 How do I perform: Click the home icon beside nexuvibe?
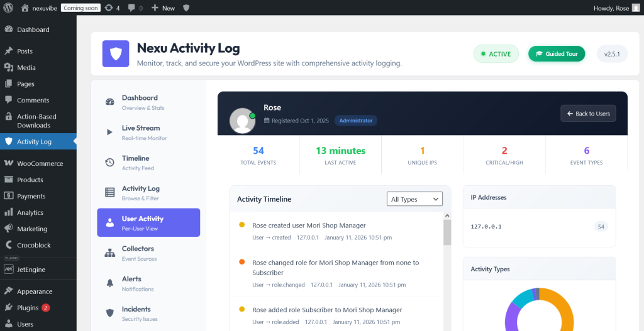(25, 8)
